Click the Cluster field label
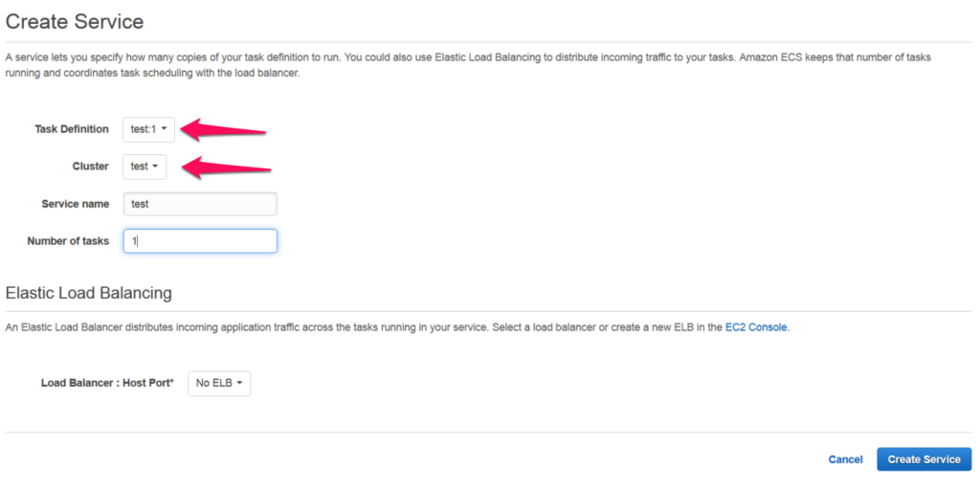 tap(90, 167)
